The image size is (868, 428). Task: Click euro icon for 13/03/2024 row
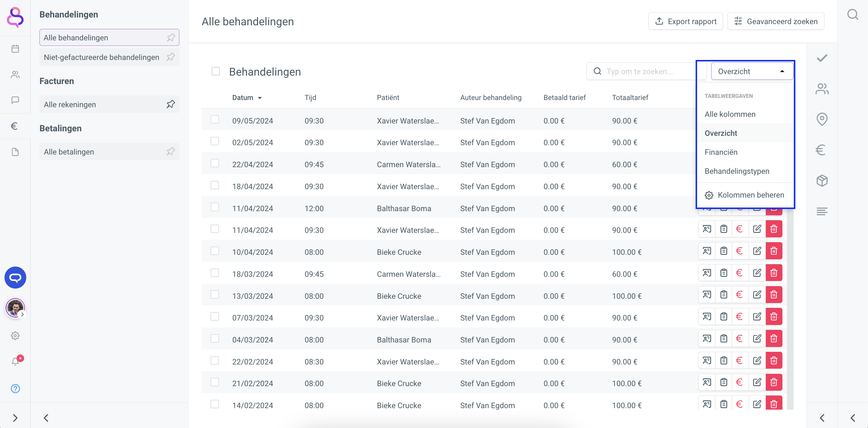(x=739, y=295)
